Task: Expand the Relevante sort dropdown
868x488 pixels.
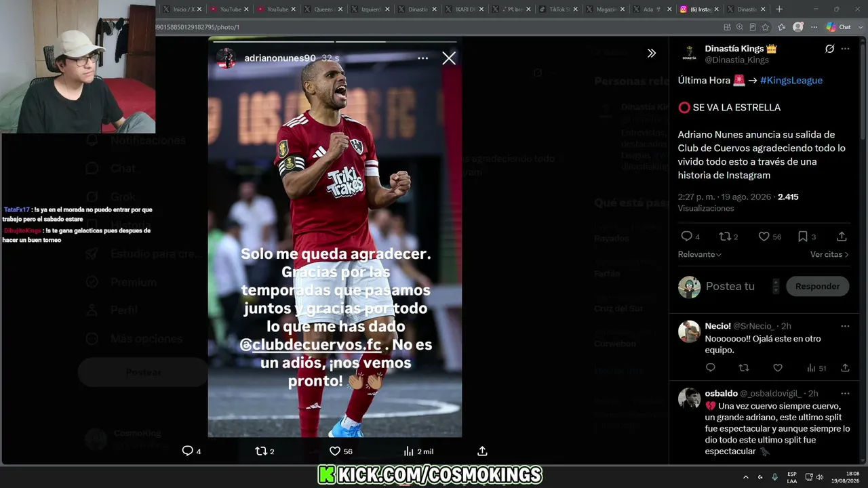Action: tap(700, 254)
